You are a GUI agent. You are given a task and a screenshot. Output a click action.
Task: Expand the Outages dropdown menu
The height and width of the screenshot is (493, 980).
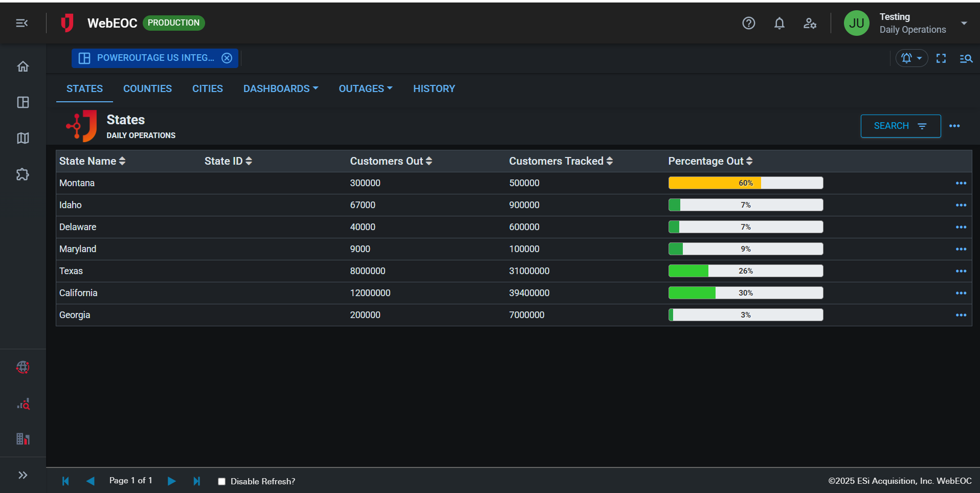365,88
